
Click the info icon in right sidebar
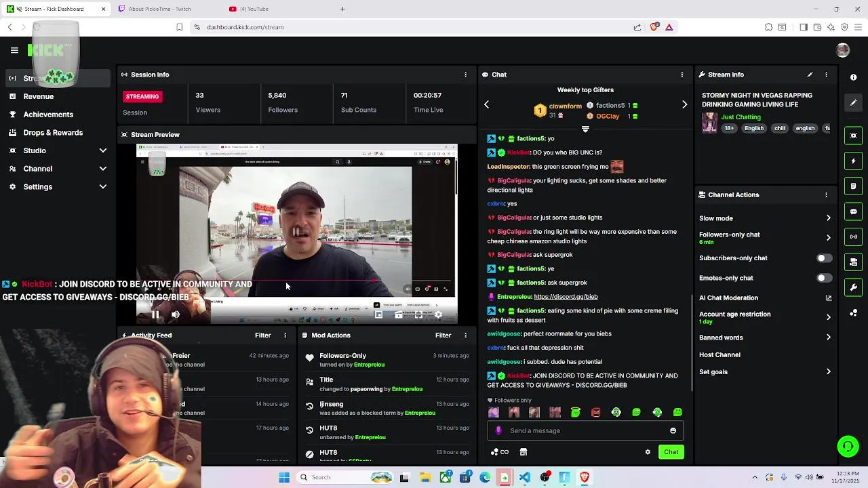click(x=854, y=77)
